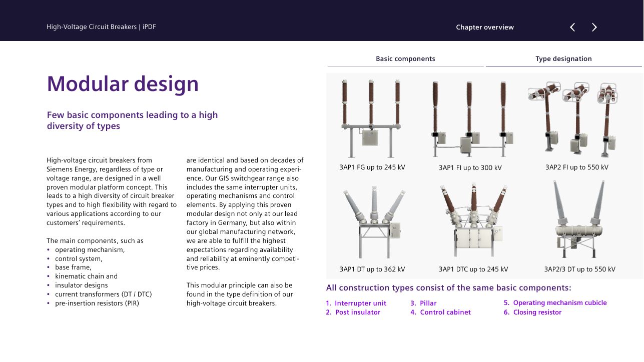This screenshot has height=362, width=644.
Task: Click the 'pre-insertion resistors (PIR)' bullet
Action: pos(97,303)
